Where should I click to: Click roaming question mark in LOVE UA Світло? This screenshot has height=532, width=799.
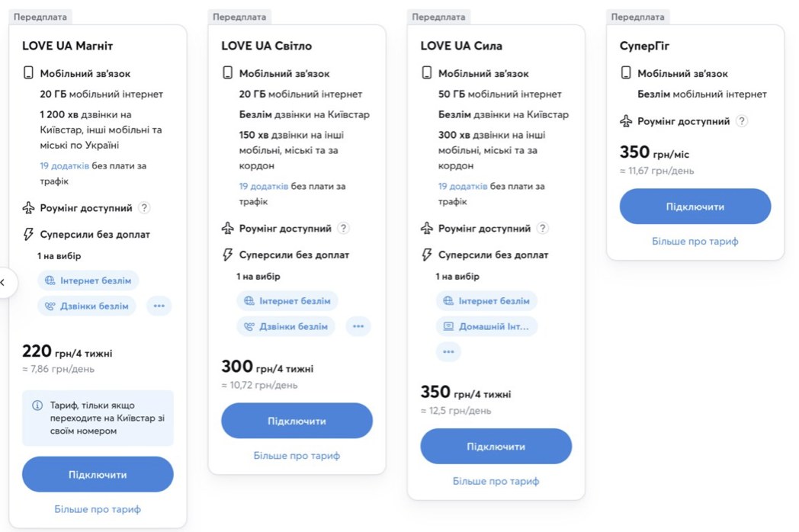[343, 228]
